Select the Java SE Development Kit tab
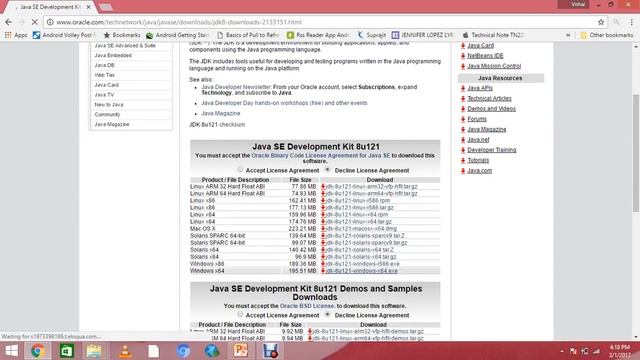This screenshot has width=640, height=360. tap(49, 7)
